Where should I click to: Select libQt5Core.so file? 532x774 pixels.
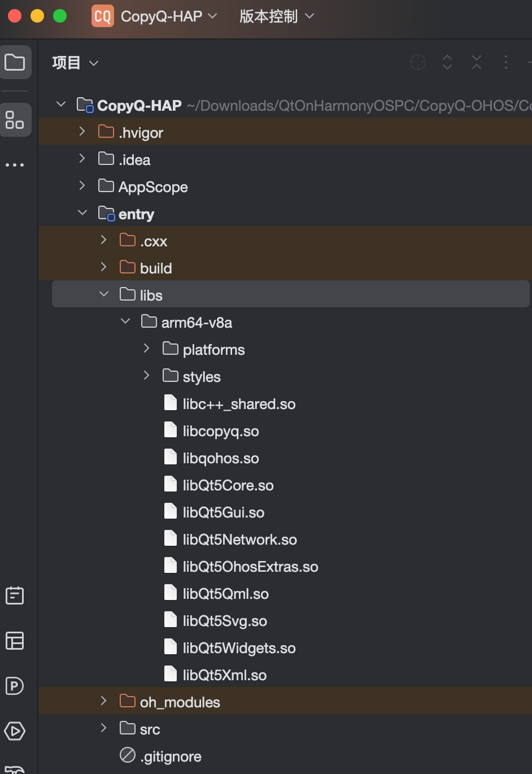coord(228,485)
